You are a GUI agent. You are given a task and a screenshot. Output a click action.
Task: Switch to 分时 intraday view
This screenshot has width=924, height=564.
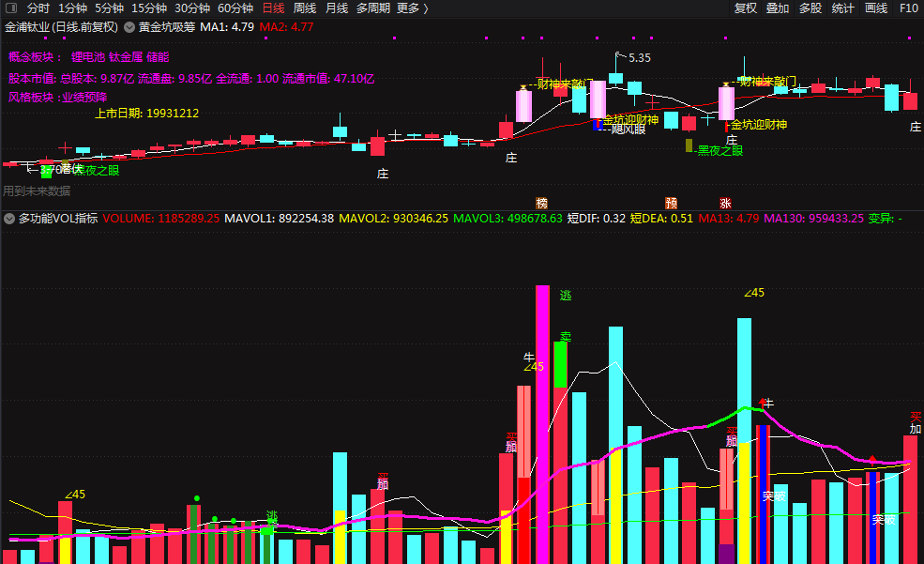[38, 8]
